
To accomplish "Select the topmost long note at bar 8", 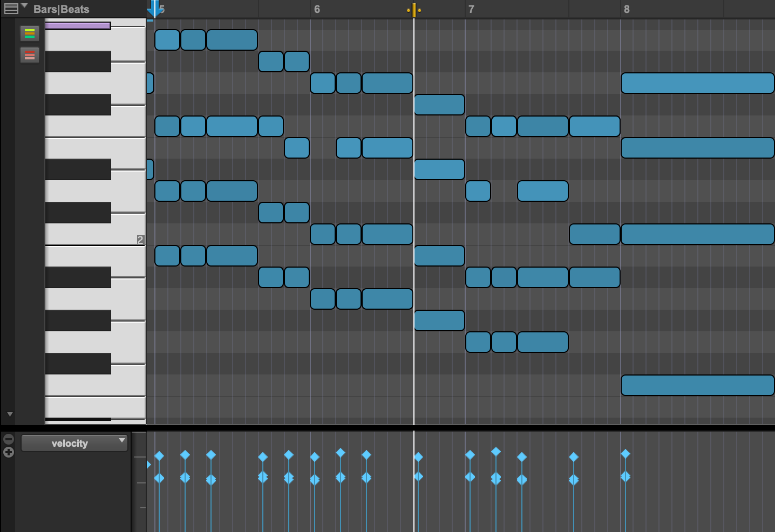I will [698, 83].
